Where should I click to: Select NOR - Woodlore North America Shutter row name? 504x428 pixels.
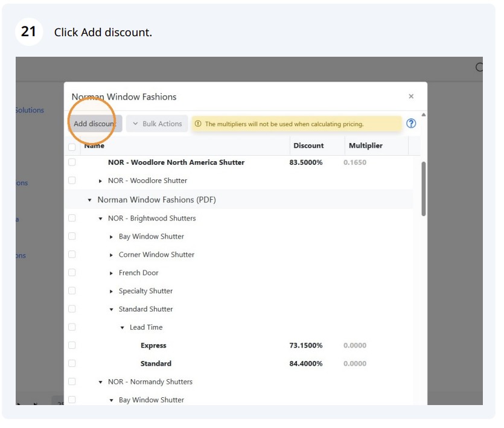tap(176, 163)
